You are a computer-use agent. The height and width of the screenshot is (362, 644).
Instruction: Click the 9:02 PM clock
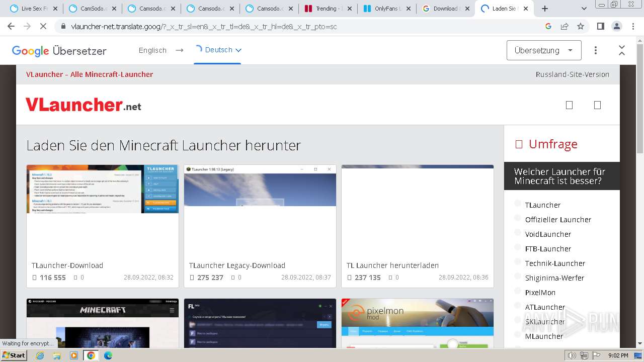(618, 355)
